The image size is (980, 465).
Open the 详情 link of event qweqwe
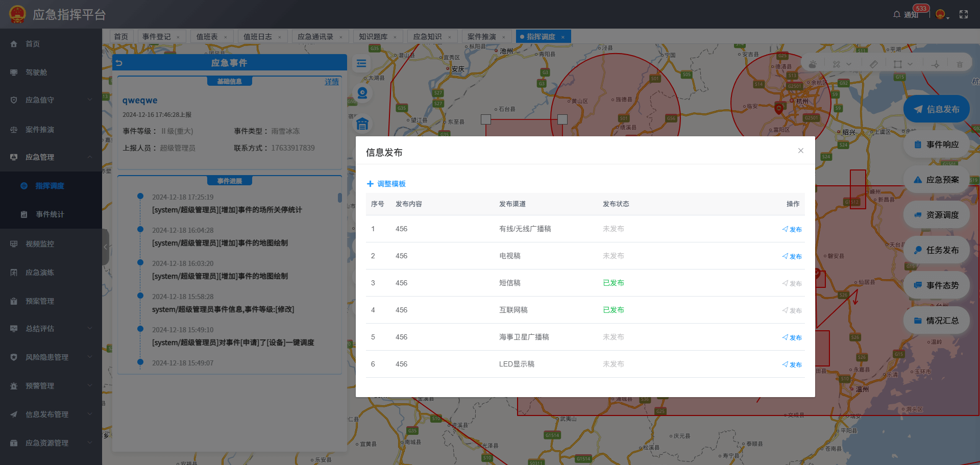[x=332, y=82]
